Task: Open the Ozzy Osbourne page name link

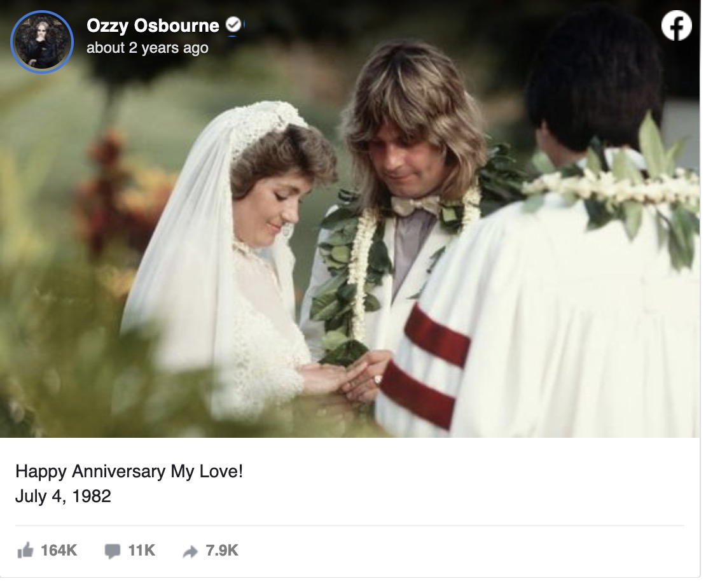Action: (x=153, y=25)
